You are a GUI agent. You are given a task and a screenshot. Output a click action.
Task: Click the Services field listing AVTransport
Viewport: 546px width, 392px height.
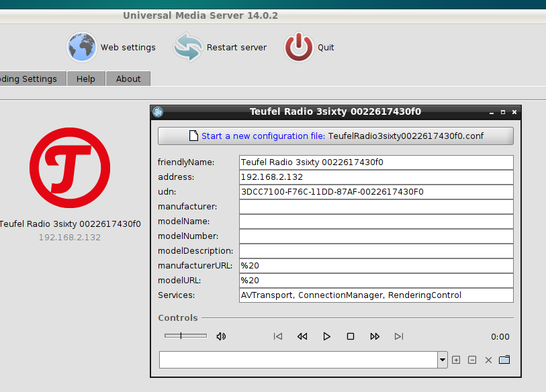tap(376, 295)
